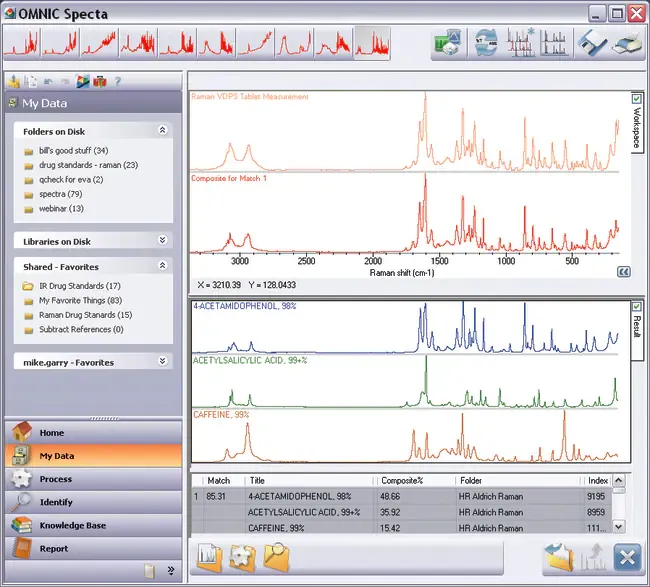This screenshot has height=587, width=650.
Task: Click the Raman VDPS Tablet Measurement spectrum title
Action: [x=250, y=97]
